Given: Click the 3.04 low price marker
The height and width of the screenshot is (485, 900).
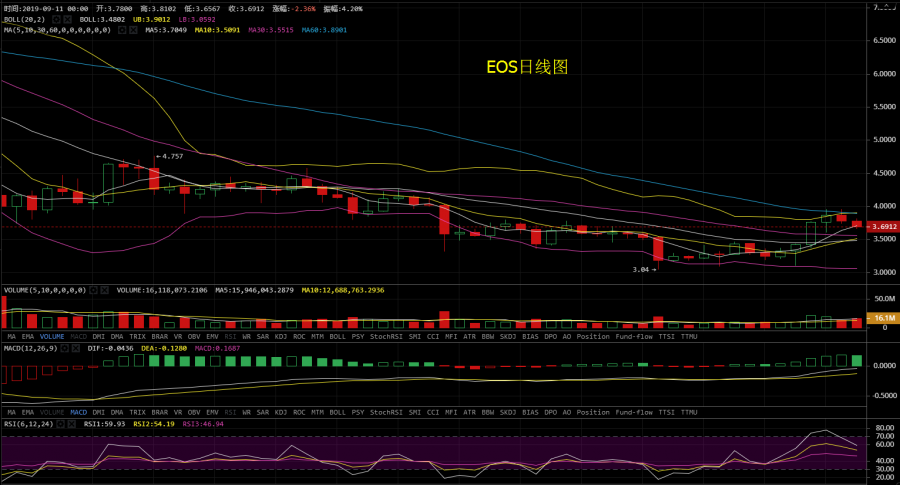Looking at the screenshot, I should pos(645,269).
